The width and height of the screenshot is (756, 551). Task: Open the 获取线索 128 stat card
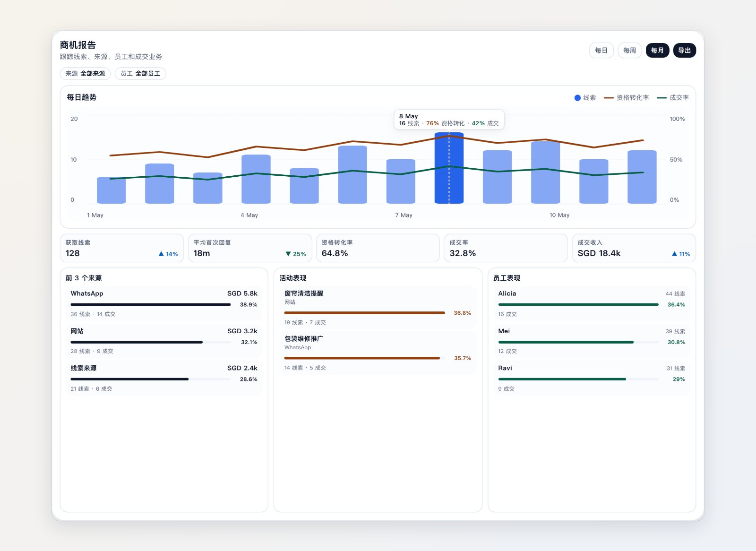pyautogui.click(x=122, y=248)
